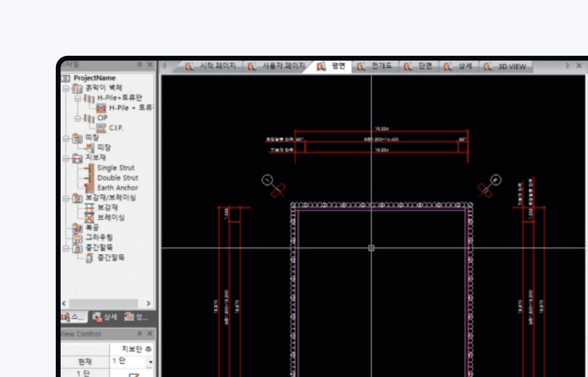
Task: Collapse the CIP tree node
Action: pos(78,118)
